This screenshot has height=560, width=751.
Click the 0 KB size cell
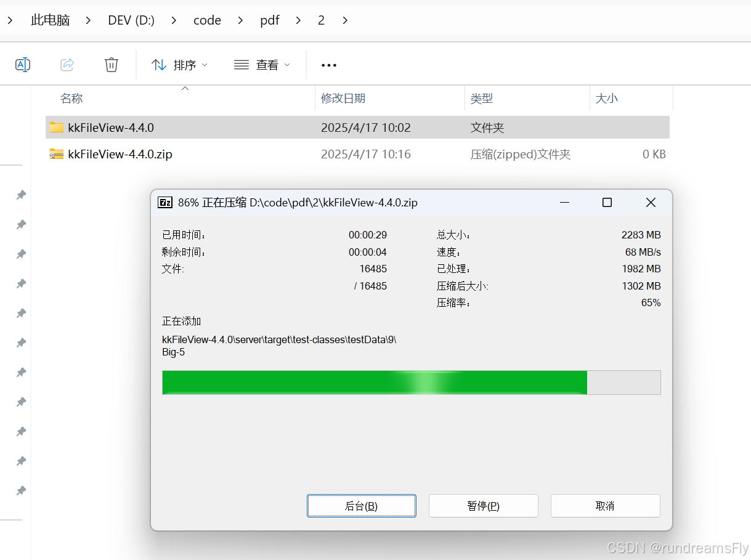click(x=654, y=155)
